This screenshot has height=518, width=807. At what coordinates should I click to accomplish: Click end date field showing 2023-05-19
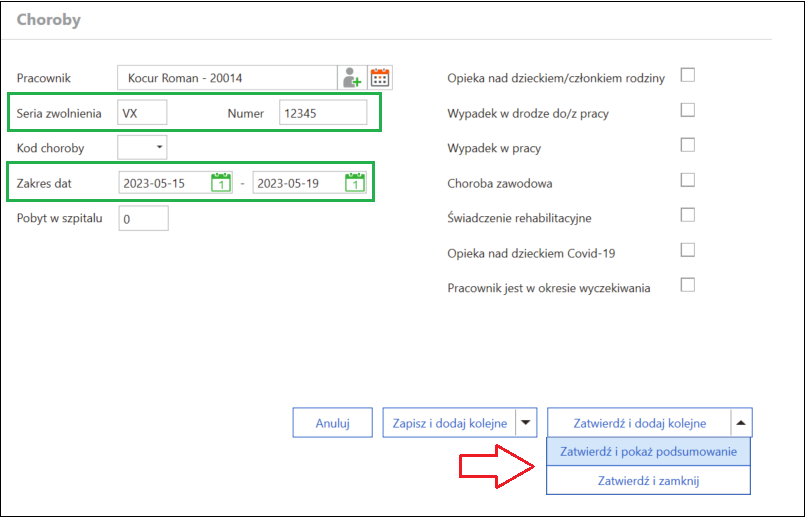(309, 183)
